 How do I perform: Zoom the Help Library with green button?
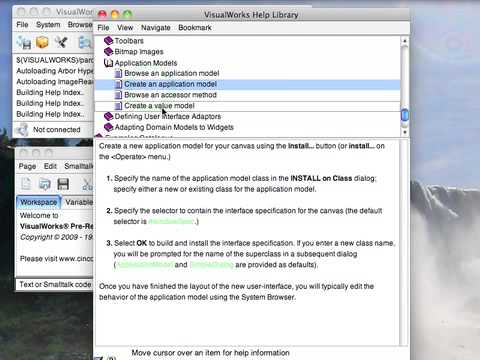(127, 14)
